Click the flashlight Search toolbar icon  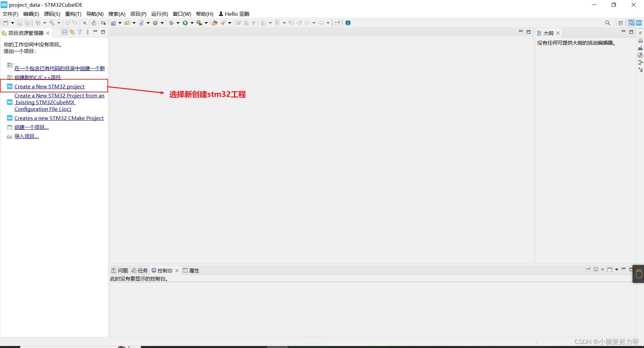coord(223,23)
